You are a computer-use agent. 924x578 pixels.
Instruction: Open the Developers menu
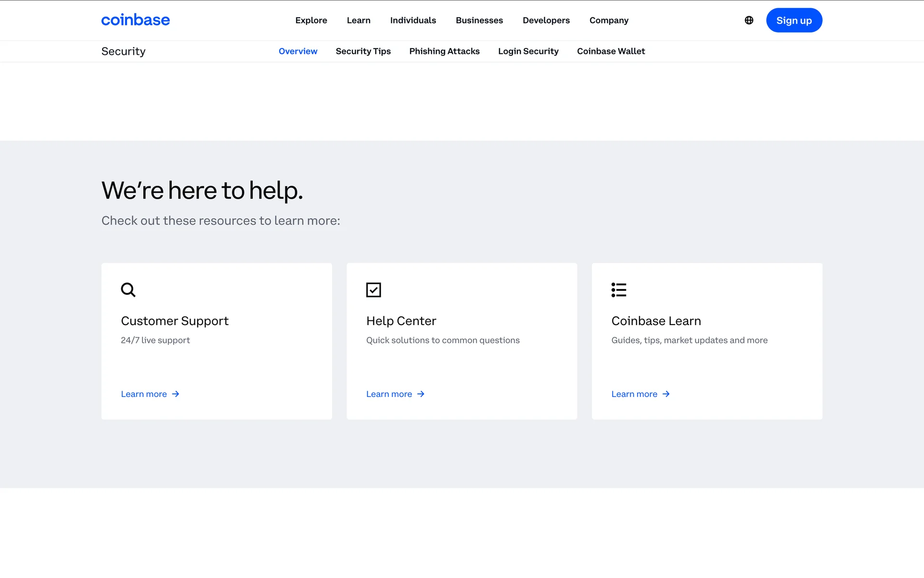[546, 20]
